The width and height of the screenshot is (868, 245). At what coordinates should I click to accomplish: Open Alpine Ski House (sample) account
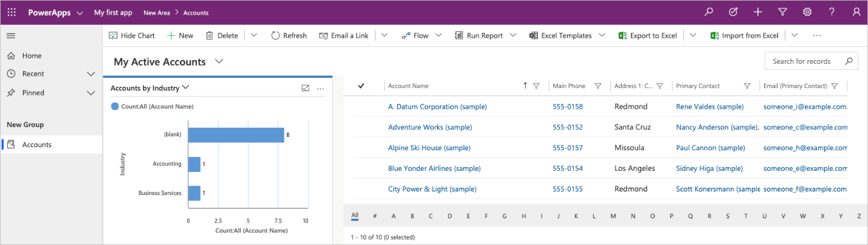pos(429,148)
